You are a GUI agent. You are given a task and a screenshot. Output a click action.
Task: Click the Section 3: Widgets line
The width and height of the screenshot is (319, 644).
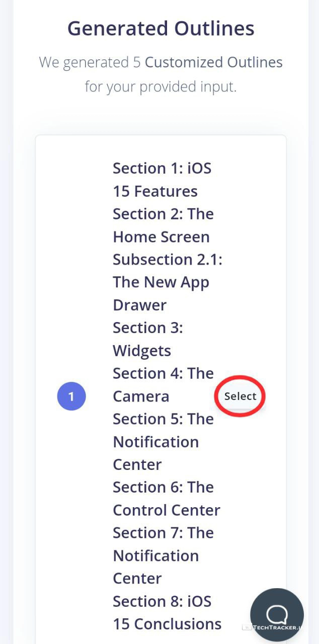click(147, 339)
